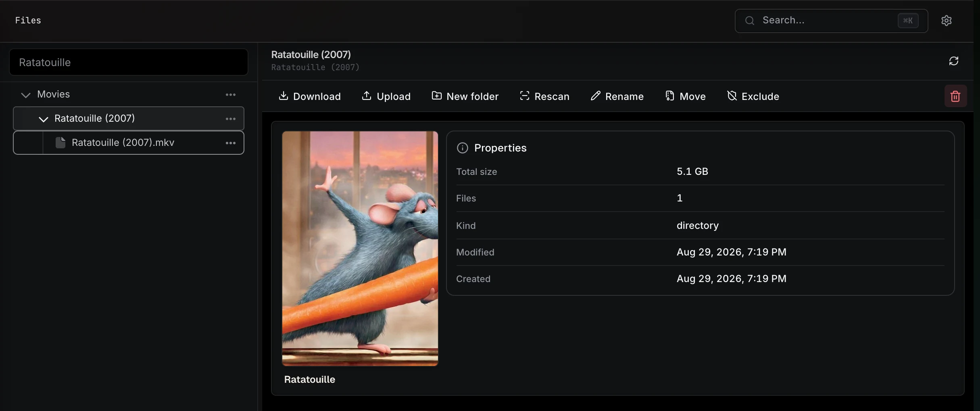Click the Files header title
Screen dimensions: 980x411
click(28, 20)
